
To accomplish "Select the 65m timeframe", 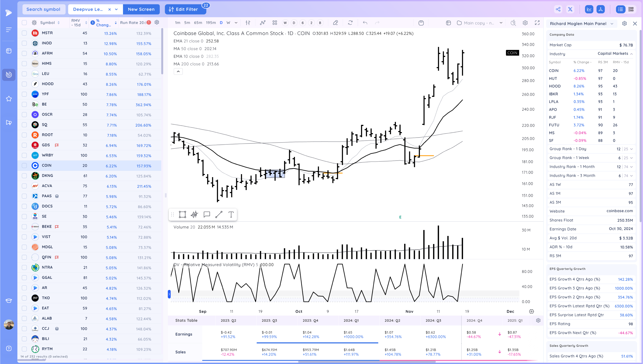I will (198, 23).
